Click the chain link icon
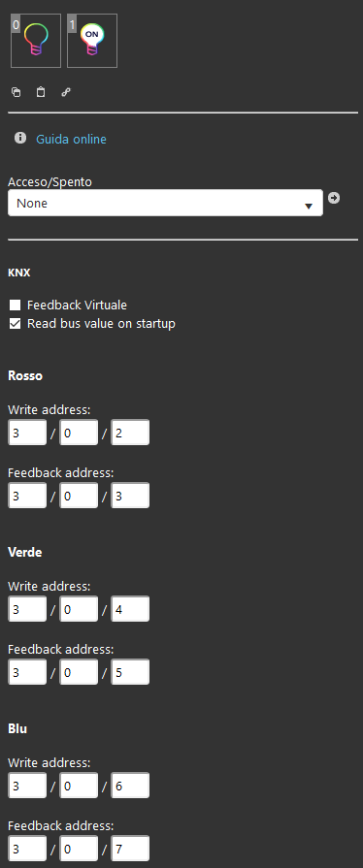363x868 pixels. tap(66, 92)
